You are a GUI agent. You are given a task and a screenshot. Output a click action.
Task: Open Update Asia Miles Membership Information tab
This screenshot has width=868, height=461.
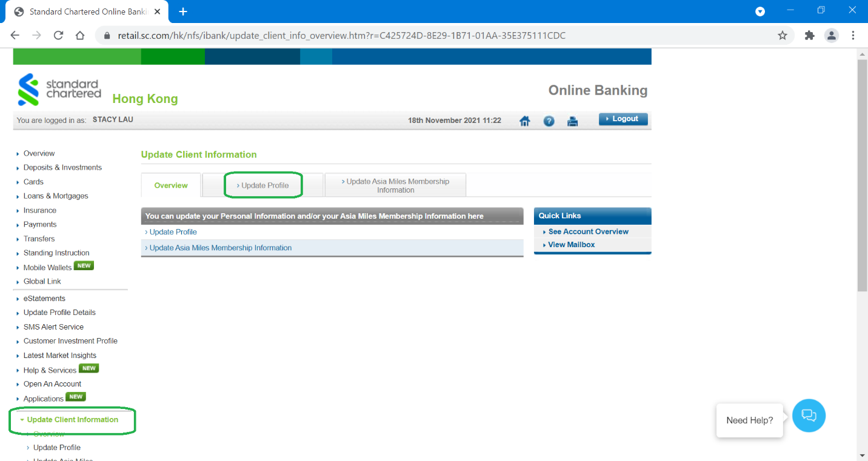[x=395, y=185]
